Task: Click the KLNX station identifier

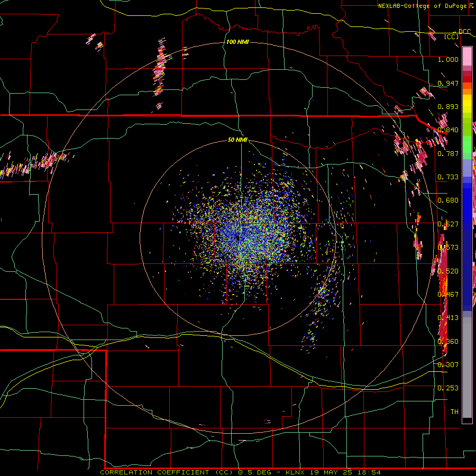Action: (x=296, y=472)
